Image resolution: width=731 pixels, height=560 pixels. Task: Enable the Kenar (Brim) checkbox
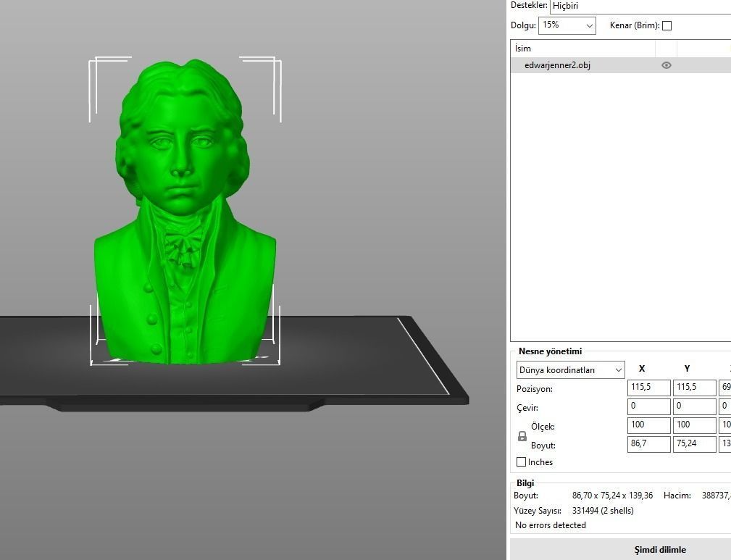click(x=667, y=25)
